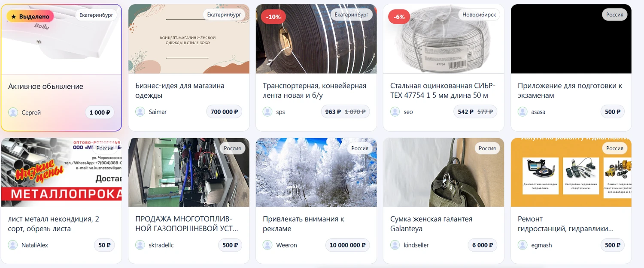This screenshot has width=644, height=268.
Task: Click the sps seller avatar icon
Action: 268,111
